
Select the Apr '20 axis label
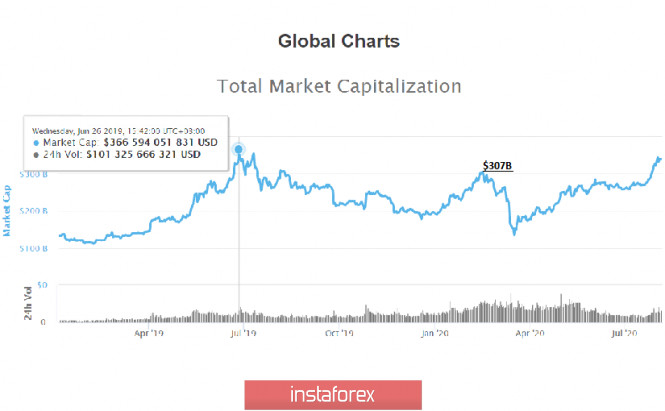[530, 334]
